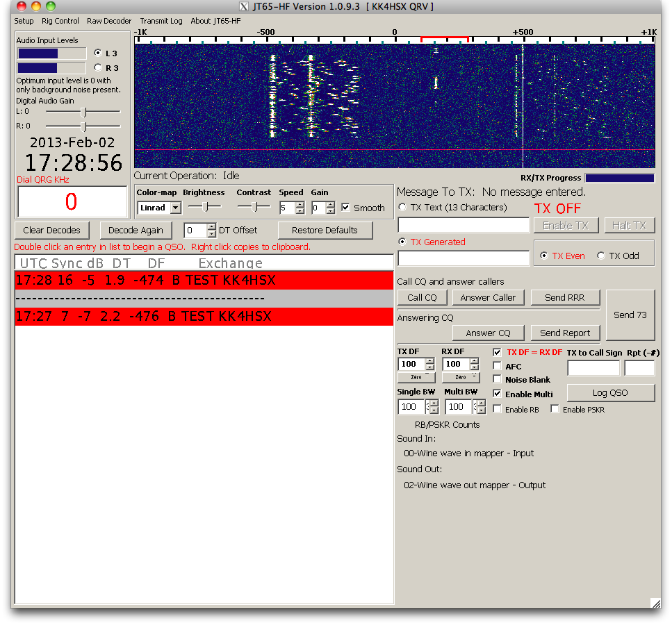Select the 17:27 B TEST KK4HSX decode row

tap(204, 316)
